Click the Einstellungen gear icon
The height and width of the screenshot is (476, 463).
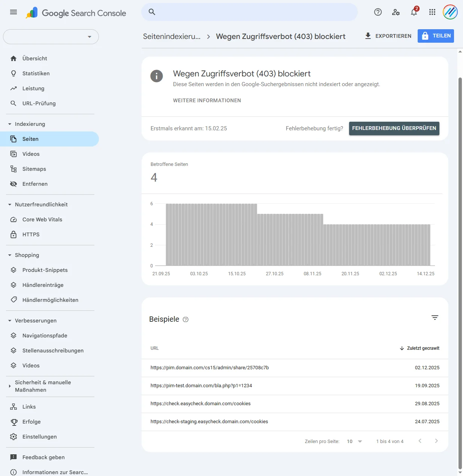(13, 437)
